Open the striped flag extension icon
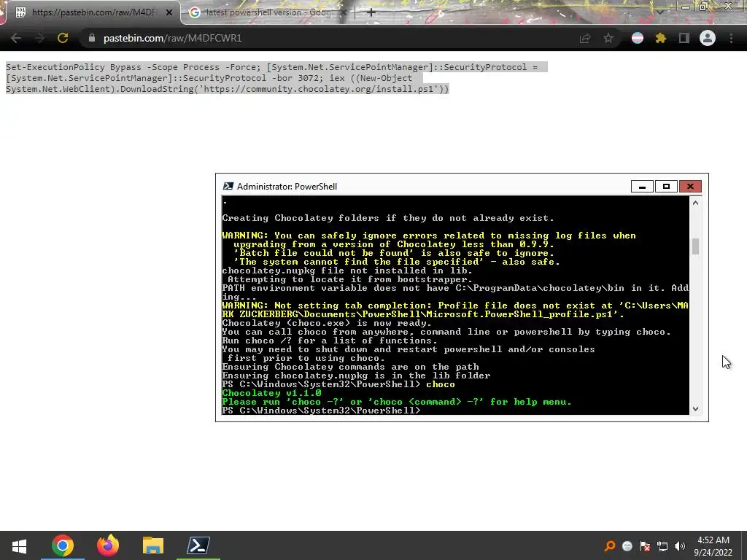The width and height of the screenshot is (747, 560). pos(638,38)
